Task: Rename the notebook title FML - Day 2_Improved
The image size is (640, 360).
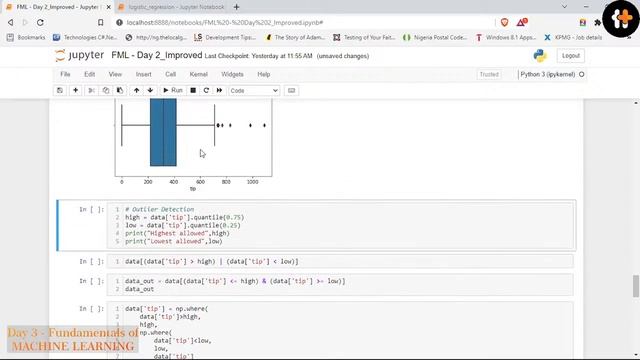Action: pyautogui.click(x=157, y=56)
